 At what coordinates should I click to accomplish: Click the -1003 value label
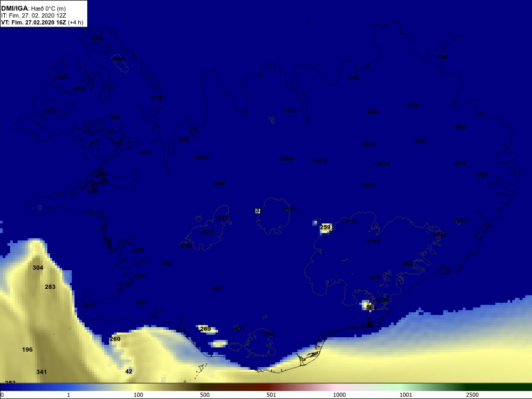pyautogui.click(x=368, y=144)
